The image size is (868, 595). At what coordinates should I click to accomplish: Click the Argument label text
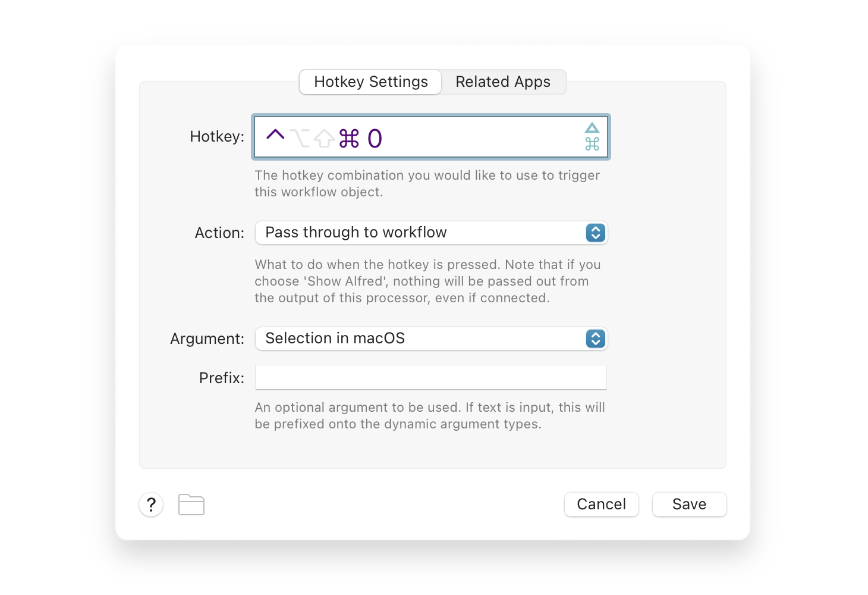click(207, 339)
